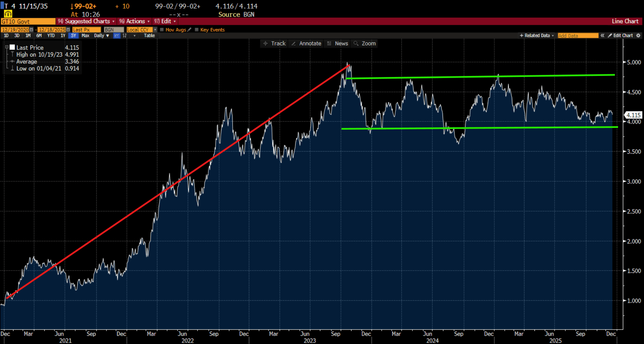Viewport: 644px width, 344px height.
Task: Click the Edit Chart button
Action: click(620, 36)
